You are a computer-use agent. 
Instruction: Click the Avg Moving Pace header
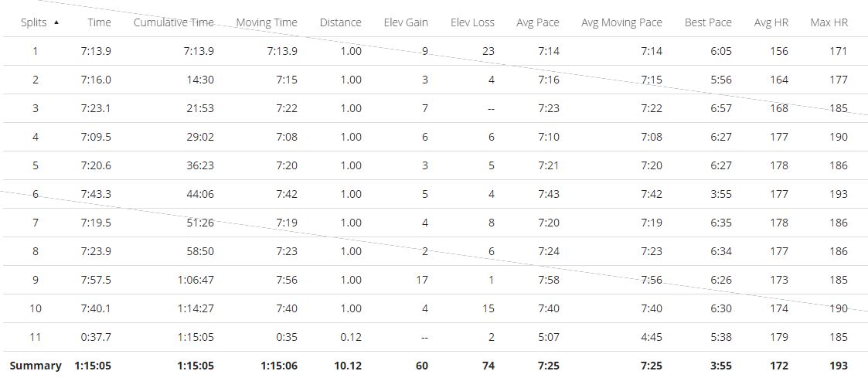(x=621, y=22)
